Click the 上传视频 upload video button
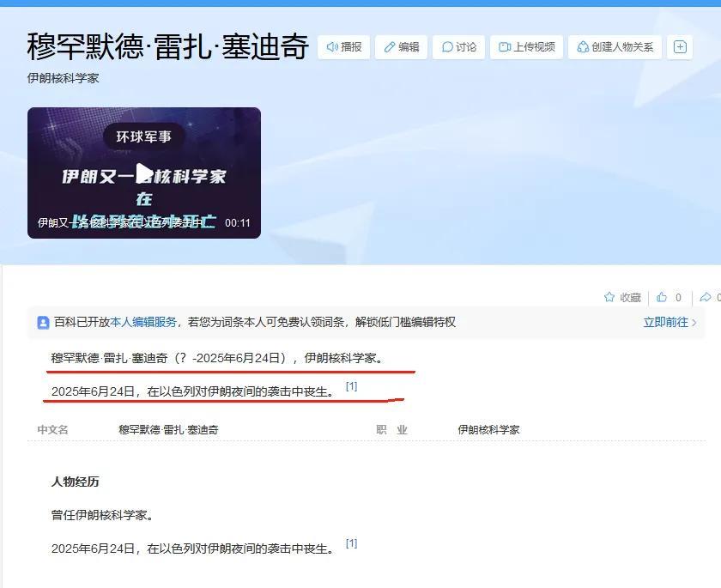The image size is (721, 588). (x=526, y=47)
